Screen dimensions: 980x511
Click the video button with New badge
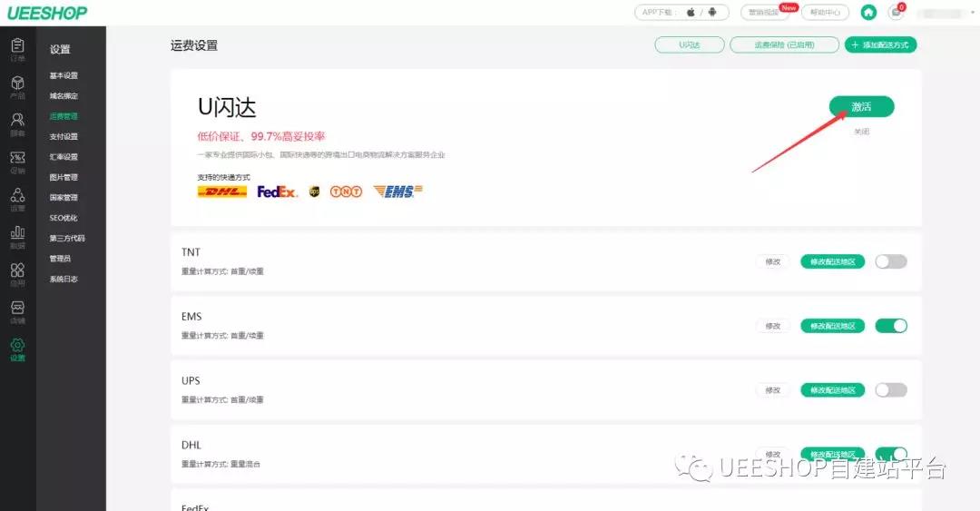coord(764,12)
